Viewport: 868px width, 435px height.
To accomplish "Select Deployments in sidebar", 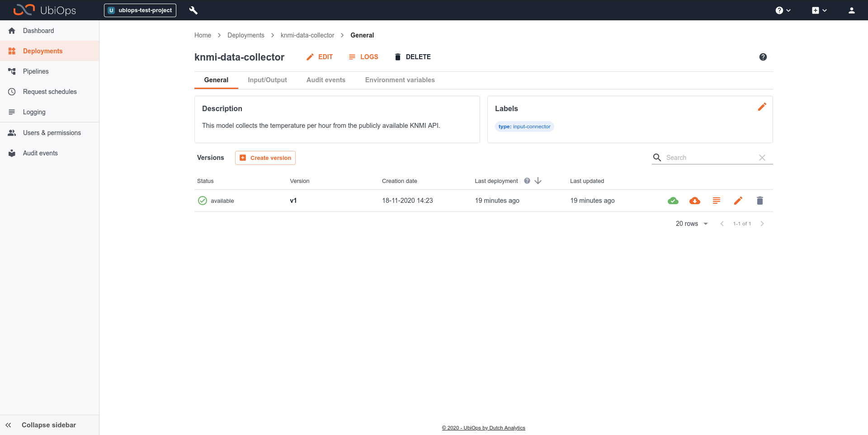I will click(50, 51).
